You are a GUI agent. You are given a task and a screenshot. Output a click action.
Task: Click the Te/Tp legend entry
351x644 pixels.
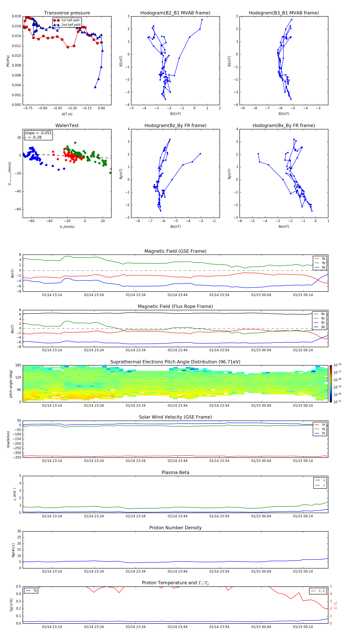pyautogui.click(x=318, y=591)
